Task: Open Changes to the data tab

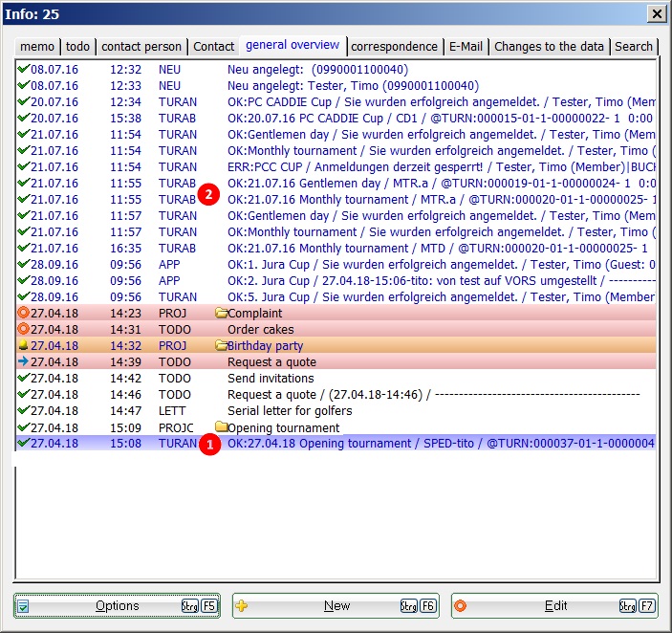Action: click(549, 46)
